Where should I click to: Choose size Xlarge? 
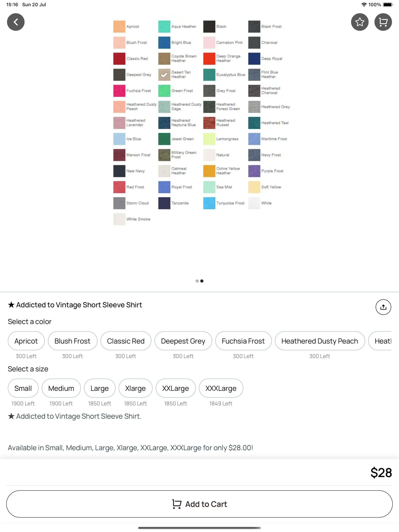[135, 388]
